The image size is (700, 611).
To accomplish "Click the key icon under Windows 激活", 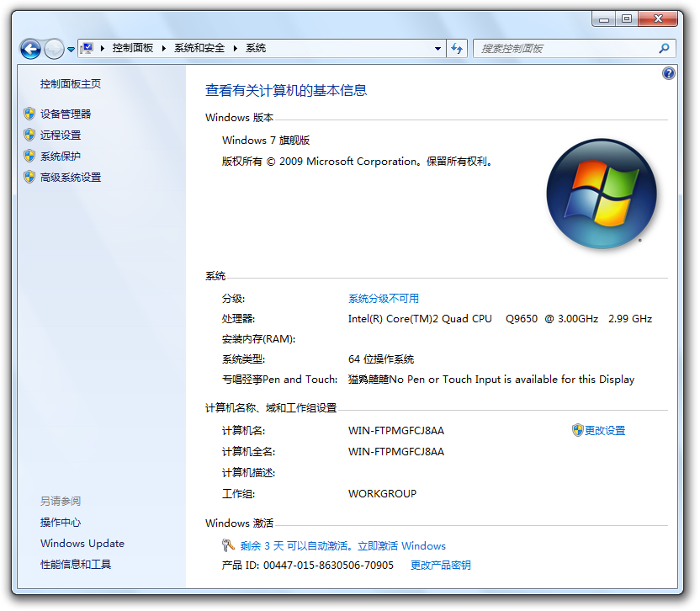I will point(228,545).
